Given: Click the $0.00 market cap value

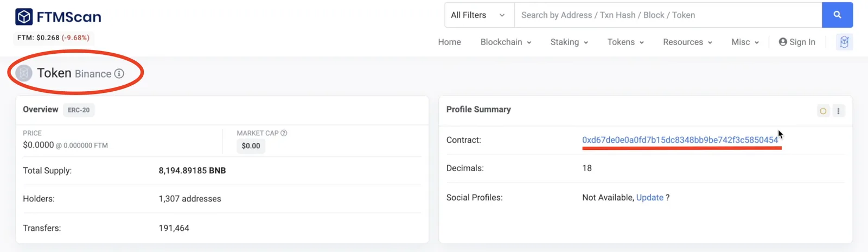Looking at the screenshot, I should (251, 146).
